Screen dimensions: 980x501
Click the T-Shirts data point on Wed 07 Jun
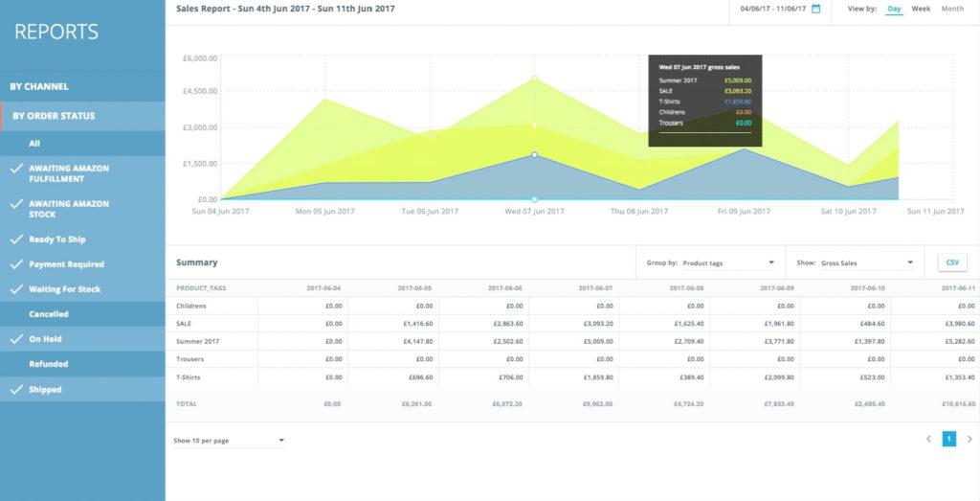(534, 154)
